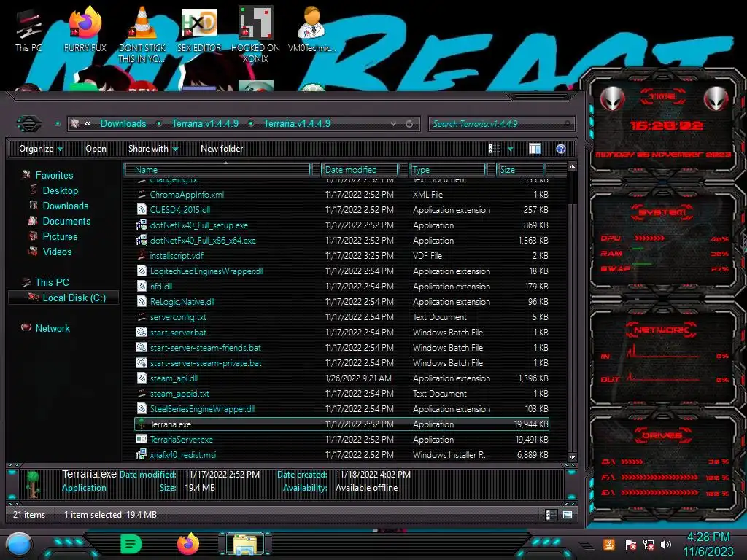Select dotNetFx40_Full_setup.exe installer icon

tap(142, 225)
